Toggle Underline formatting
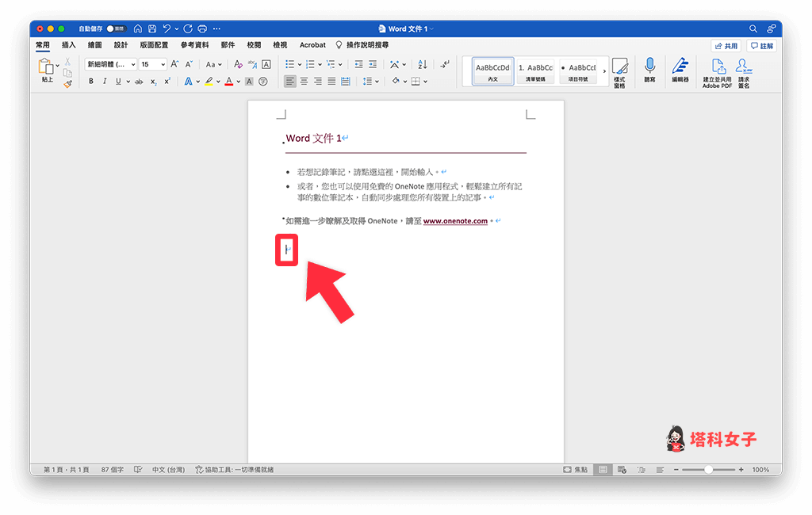This screenshot has height=515, width=812. 119,82
